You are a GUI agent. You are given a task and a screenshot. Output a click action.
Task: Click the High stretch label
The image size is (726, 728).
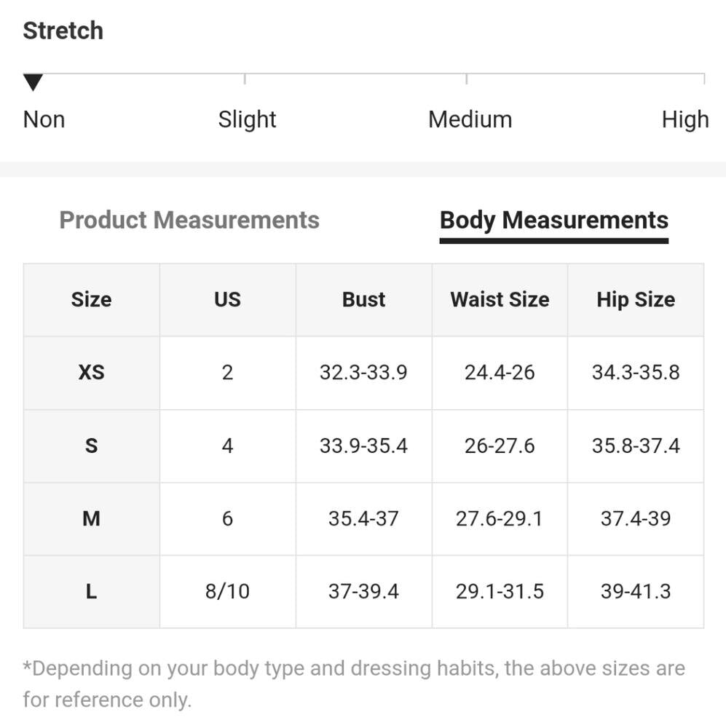coord(684,119)
